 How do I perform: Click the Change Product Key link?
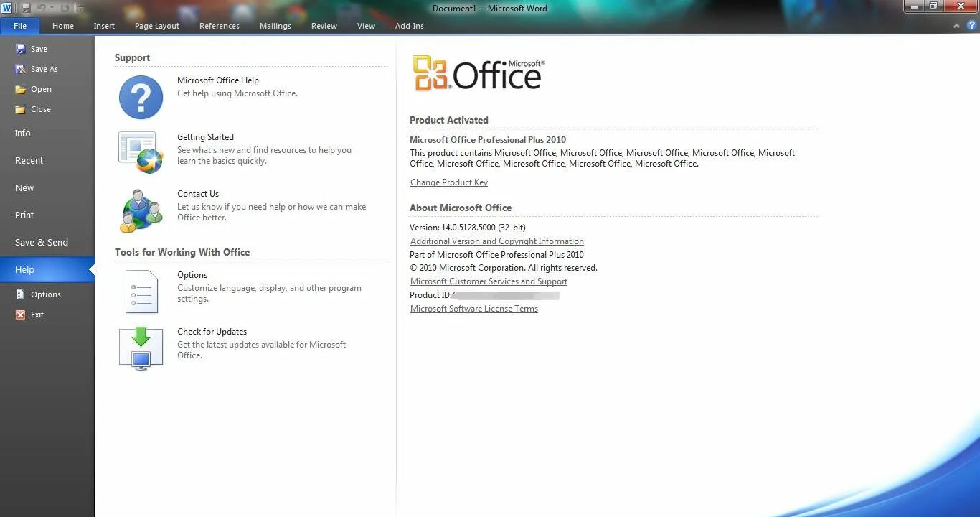pos(449,182)
